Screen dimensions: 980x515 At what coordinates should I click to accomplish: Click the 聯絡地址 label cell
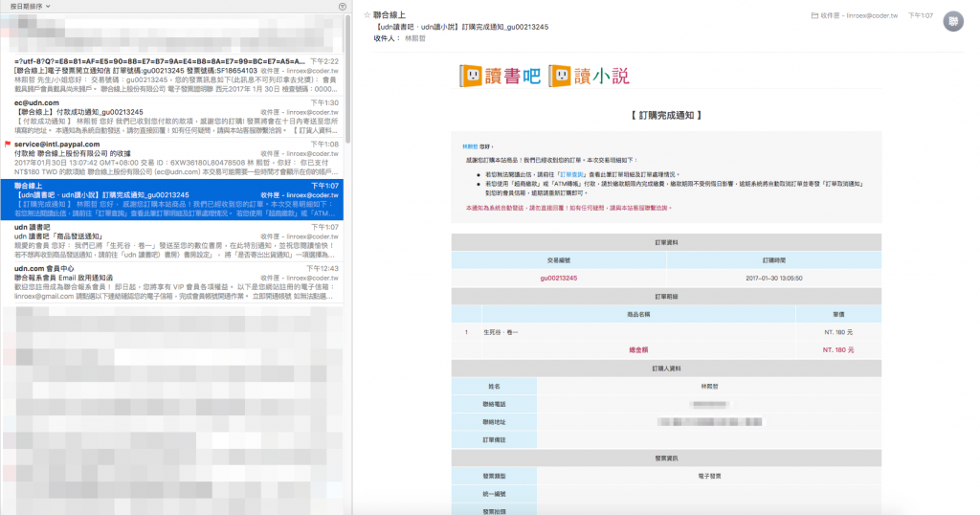pyautogui.click(x=495, y=422)
